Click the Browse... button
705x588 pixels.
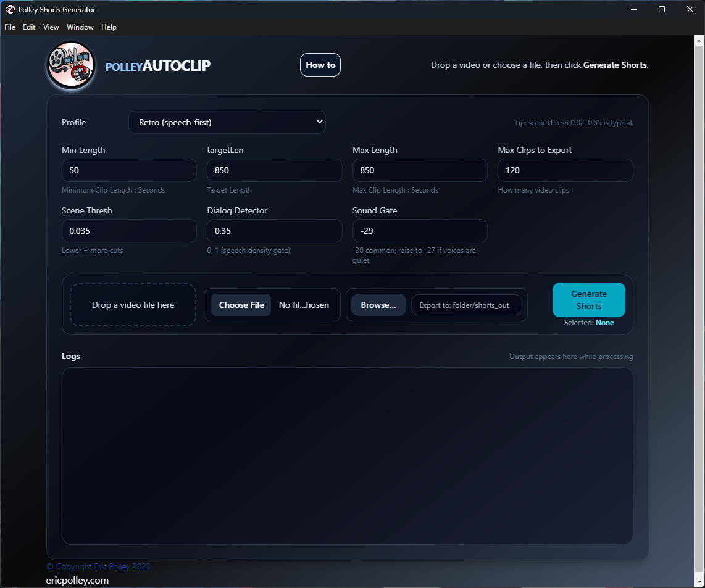378,305
